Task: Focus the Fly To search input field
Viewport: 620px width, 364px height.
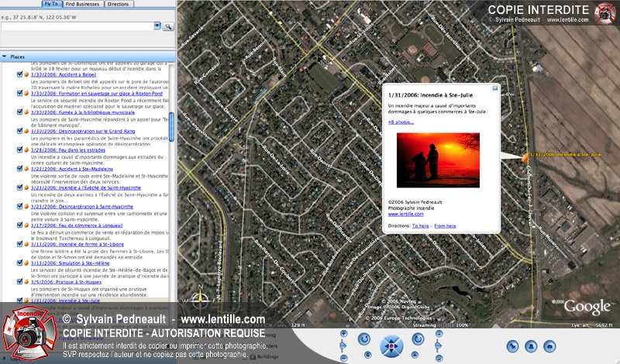Action: (77, 26)
